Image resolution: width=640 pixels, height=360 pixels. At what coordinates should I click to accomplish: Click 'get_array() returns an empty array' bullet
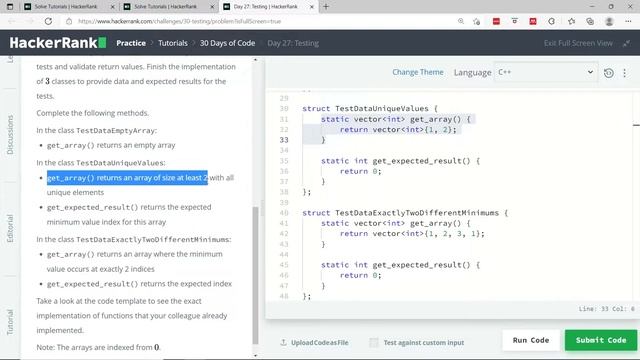pyautogui.click(x=111, y=145)
